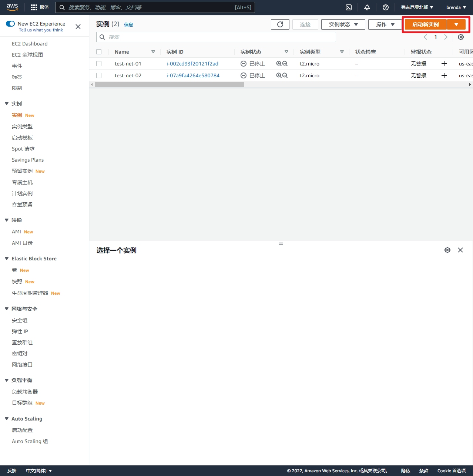Click the 信息 info link

pos(128,24)
